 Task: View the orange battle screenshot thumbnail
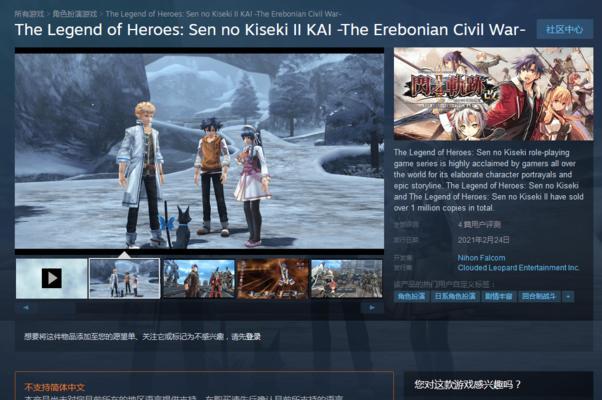tap(273, 278)
